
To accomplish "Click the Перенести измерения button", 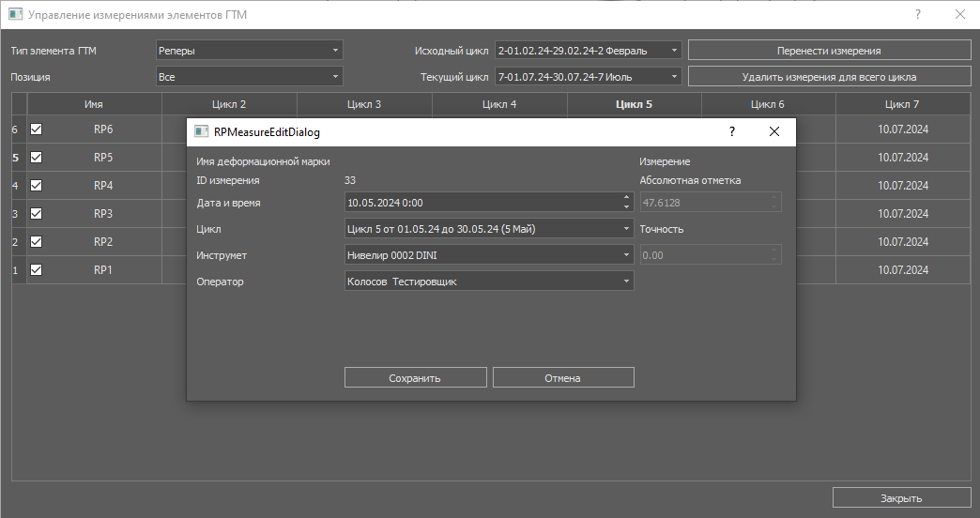I will point(829,51).
